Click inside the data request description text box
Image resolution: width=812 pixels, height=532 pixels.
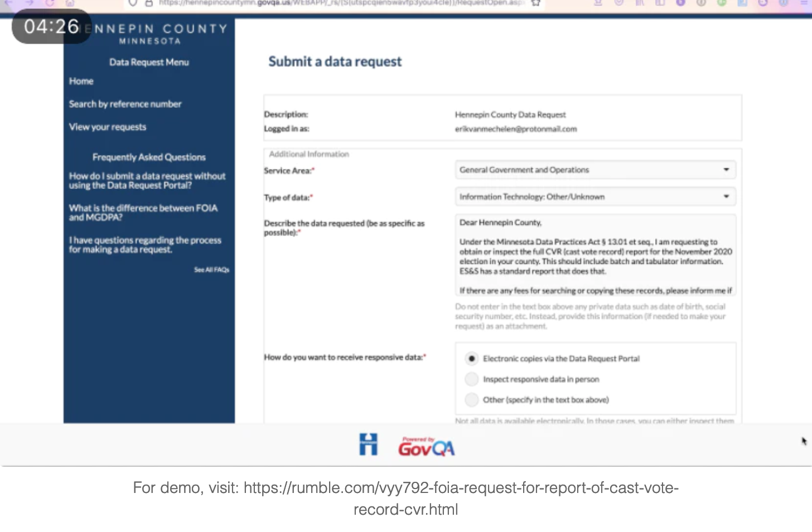[595, 257]
